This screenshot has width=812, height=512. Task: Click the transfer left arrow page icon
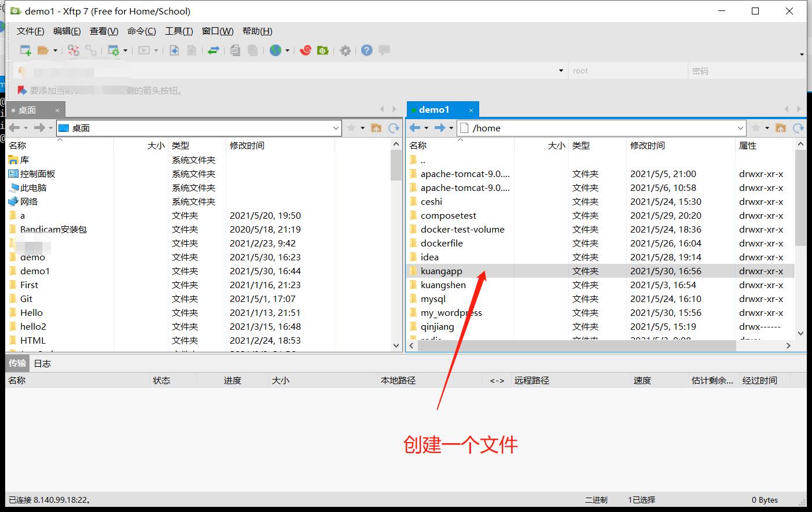[x=174, y=50]
